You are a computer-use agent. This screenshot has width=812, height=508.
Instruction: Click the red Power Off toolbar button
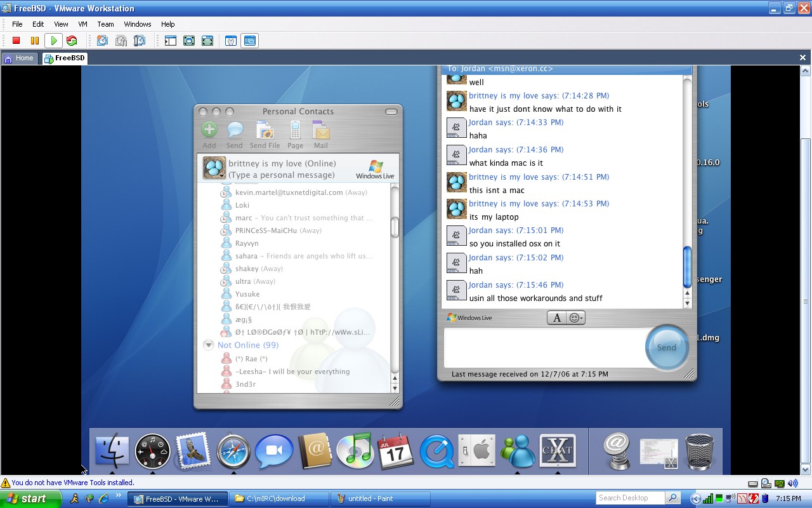[x=16, y=41]
